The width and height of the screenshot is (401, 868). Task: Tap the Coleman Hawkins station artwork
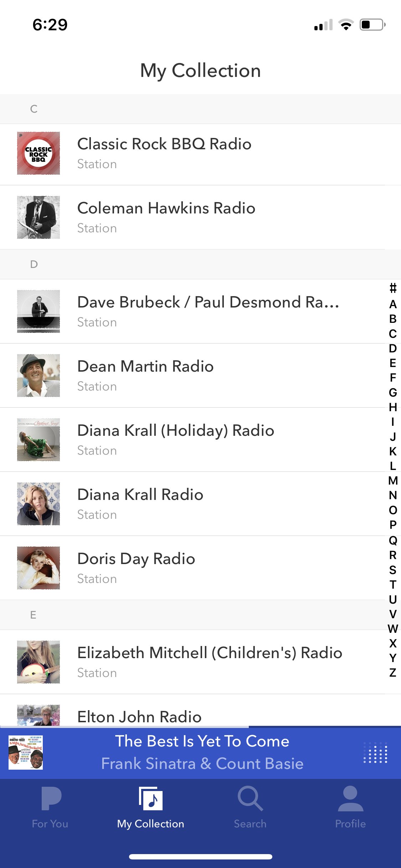click(38, 217)
